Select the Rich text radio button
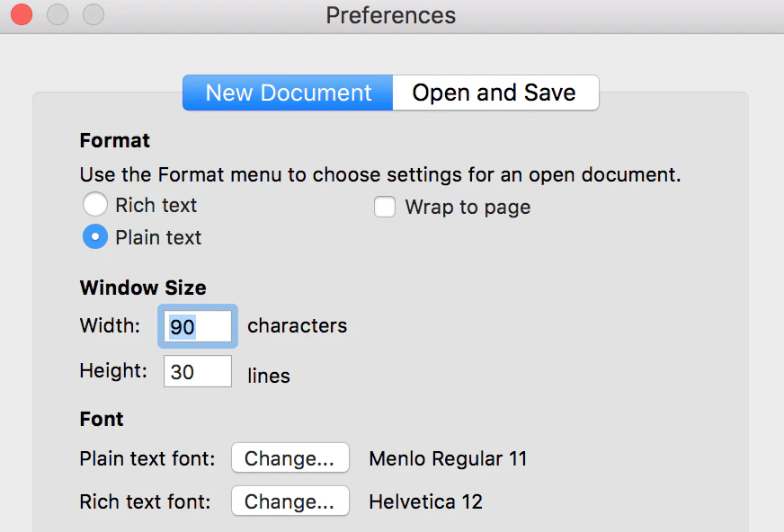The image size is (784, 532). 95,204
